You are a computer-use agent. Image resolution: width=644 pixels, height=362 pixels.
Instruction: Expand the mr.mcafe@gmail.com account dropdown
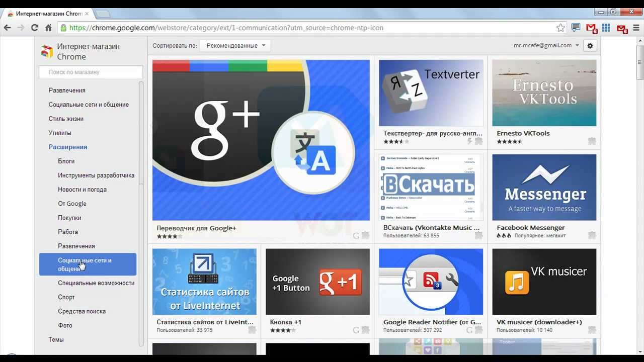click(x=546, y=45)
